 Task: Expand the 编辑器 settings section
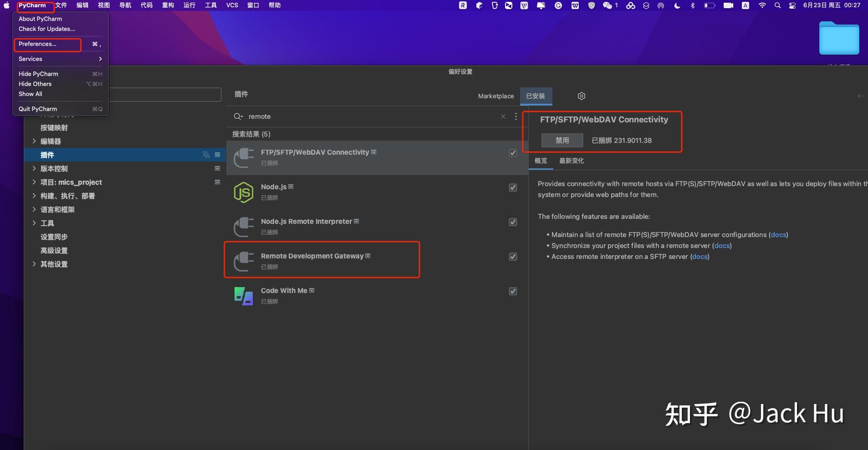point(35,141)
